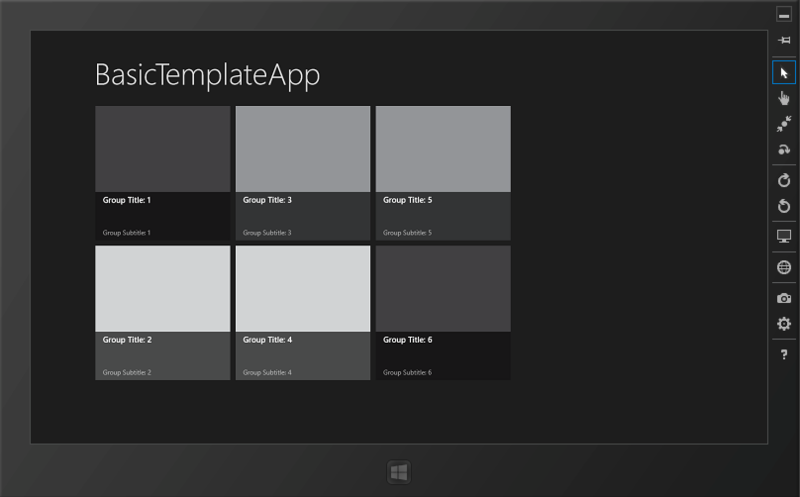Click the 'Group Title: 3' text
800x497 pixels.
pyautogui.click(x=267, y=200)
